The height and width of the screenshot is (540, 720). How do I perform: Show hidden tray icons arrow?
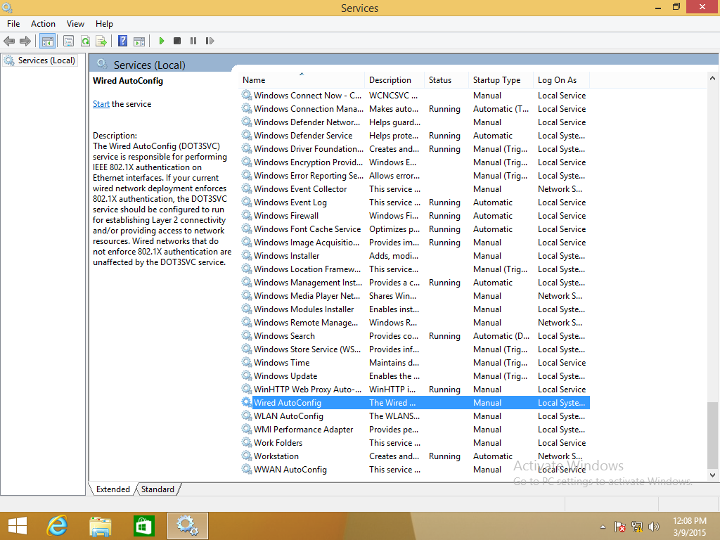pyautogui.click(x=603, y=527)
